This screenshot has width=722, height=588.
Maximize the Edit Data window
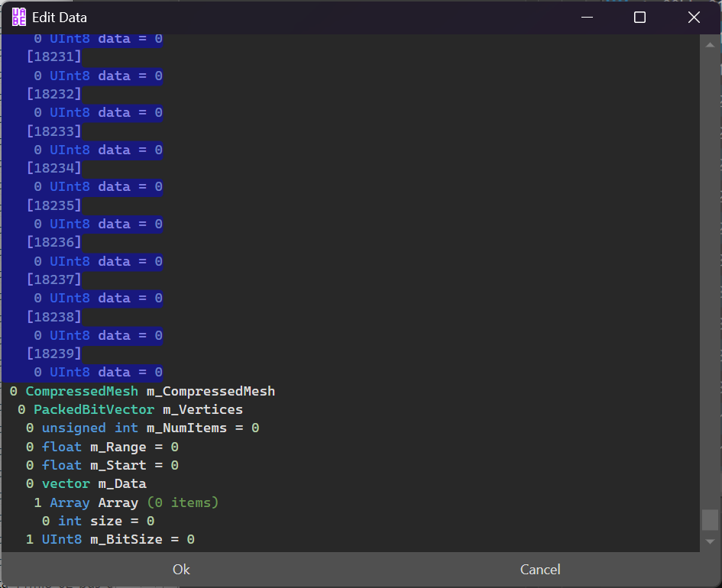pos(639,18)
